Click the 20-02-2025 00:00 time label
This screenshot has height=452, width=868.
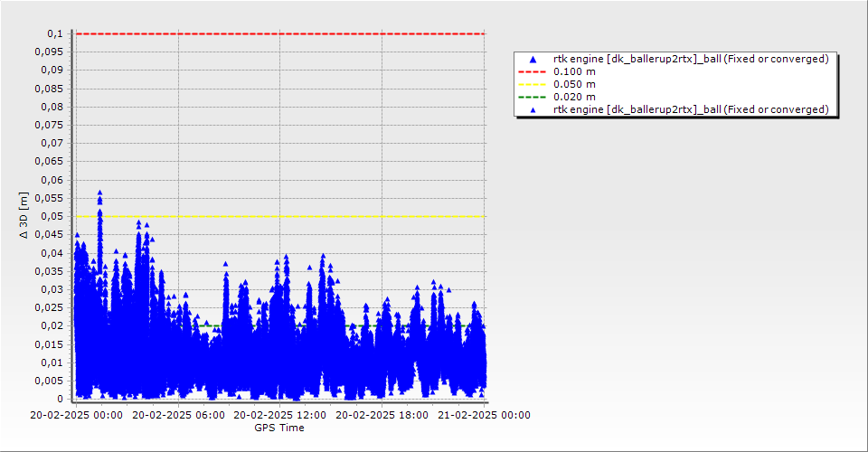[x=76, y=415]
